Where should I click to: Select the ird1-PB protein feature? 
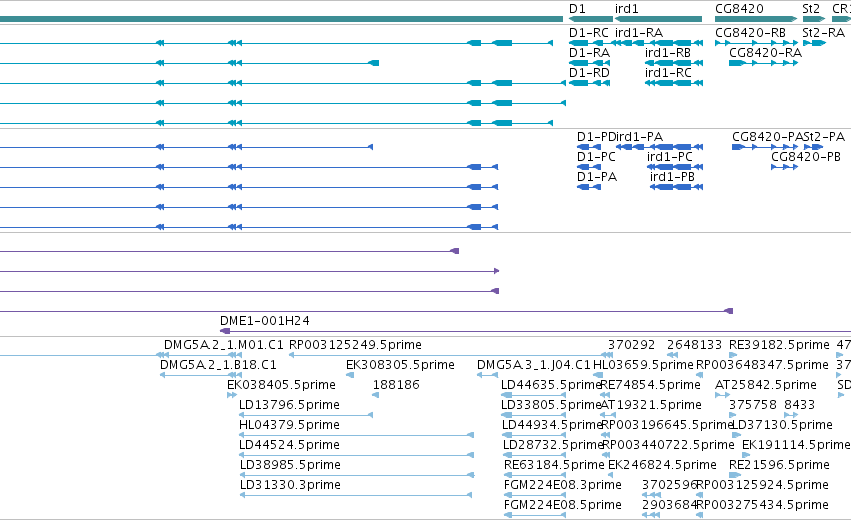(x=672, y=177)
